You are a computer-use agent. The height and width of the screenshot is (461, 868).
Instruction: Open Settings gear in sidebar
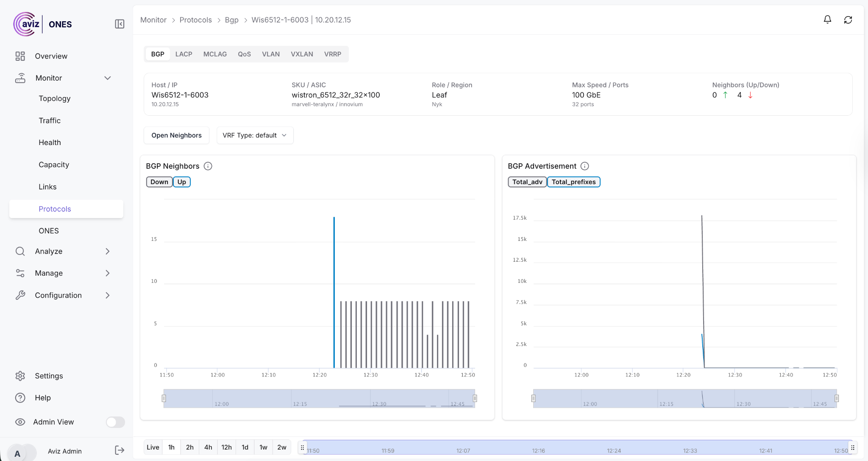point(20,376)
